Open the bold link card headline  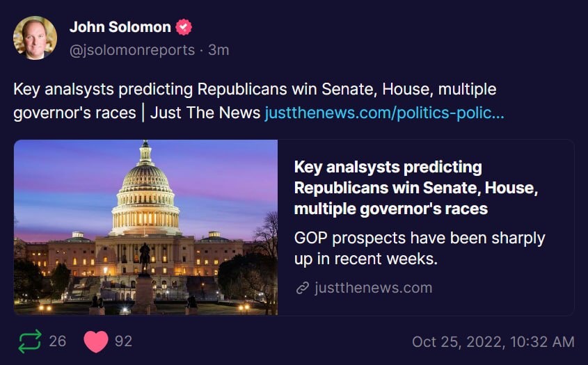tap(415, 188)
